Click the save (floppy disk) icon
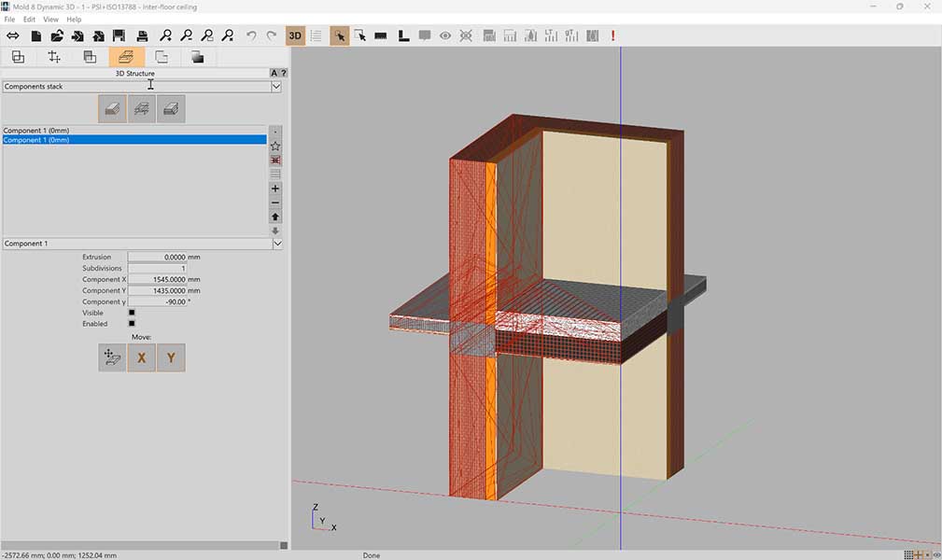Screen dimensions: 942x560 120,36
